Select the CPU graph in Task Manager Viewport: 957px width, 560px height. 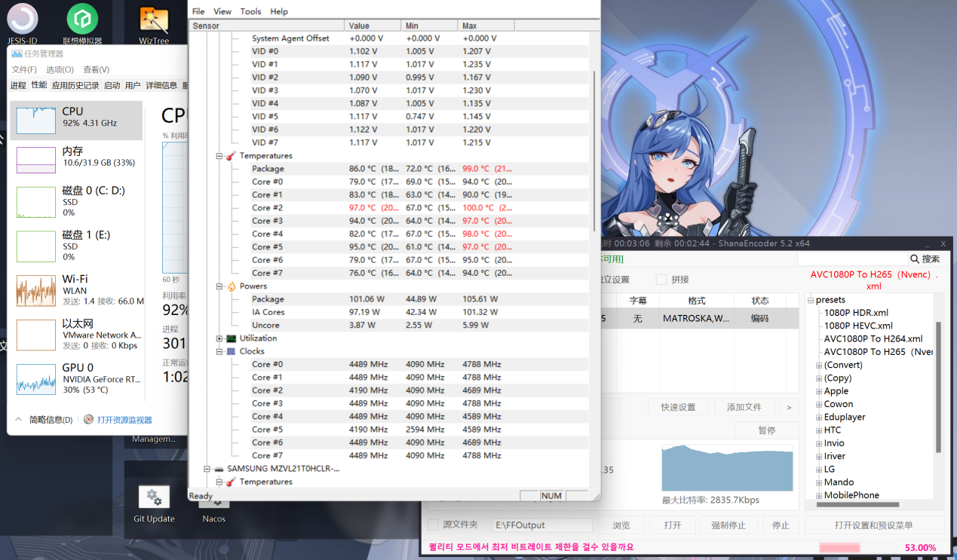(35, 121)
